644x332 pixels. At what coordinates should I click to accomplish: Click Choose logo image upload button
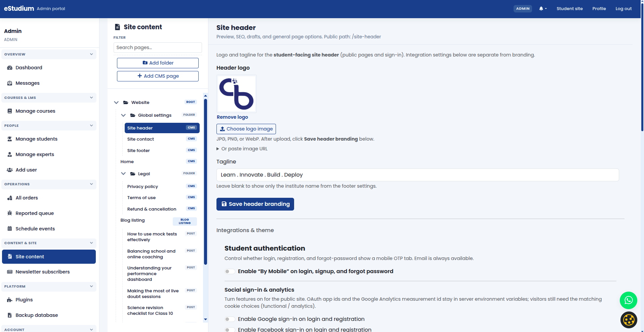(x=246, y=129)
